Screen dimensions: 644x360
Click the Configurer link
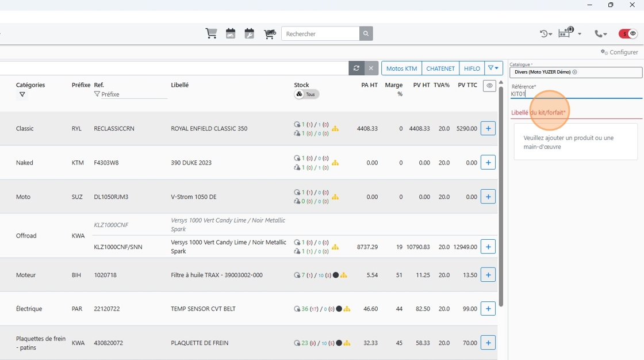click(x=619, y=52)
